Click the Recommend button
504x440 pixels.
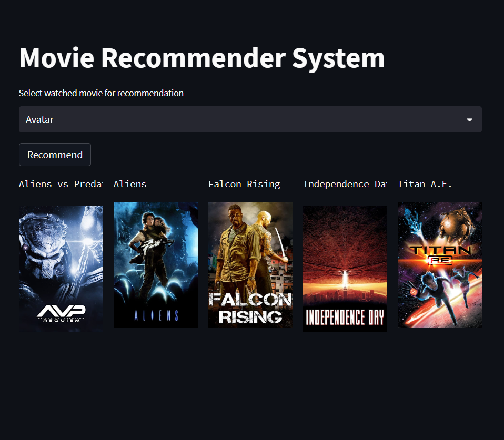55,155
